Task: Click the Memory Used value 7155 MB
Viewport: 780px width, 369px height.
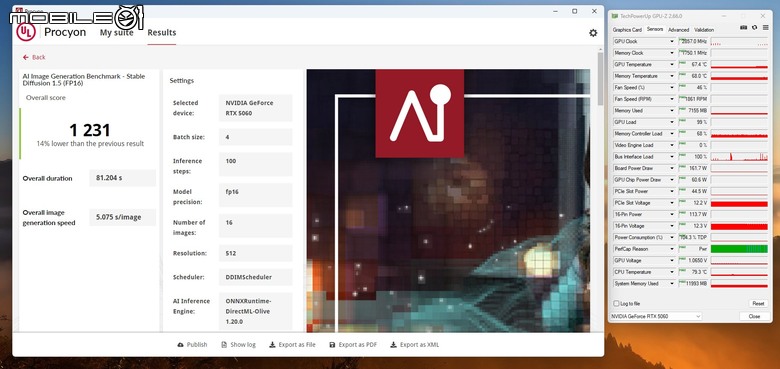Action: [693, 110]
